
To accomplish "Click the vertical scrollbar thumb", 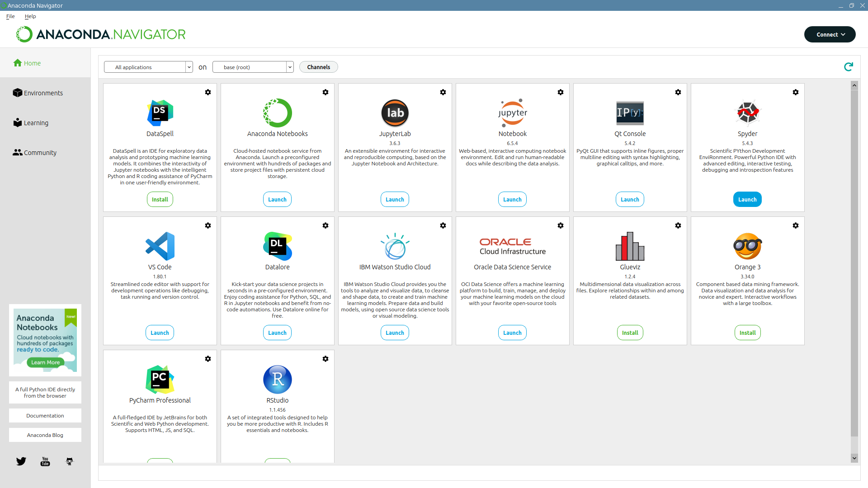I will point(854,263).
